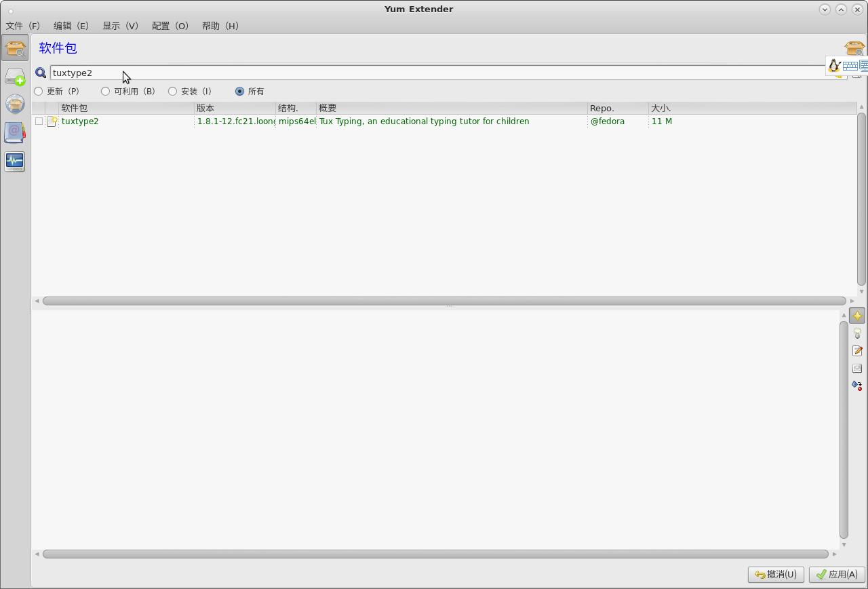Show changelog with notepad pencil icon
This screenshot has height=589, width=868.
click(x=857, y=351)
